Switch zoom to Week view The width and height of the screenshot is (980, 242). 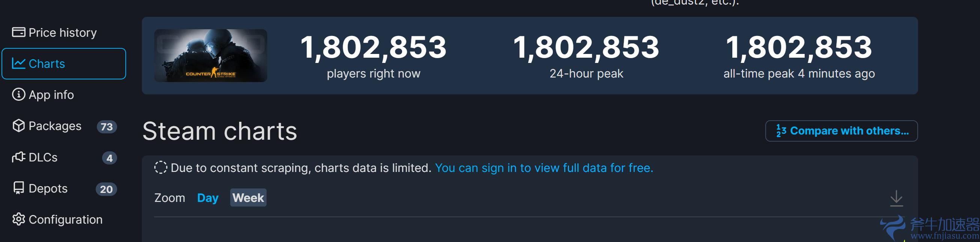coord(248,197)
